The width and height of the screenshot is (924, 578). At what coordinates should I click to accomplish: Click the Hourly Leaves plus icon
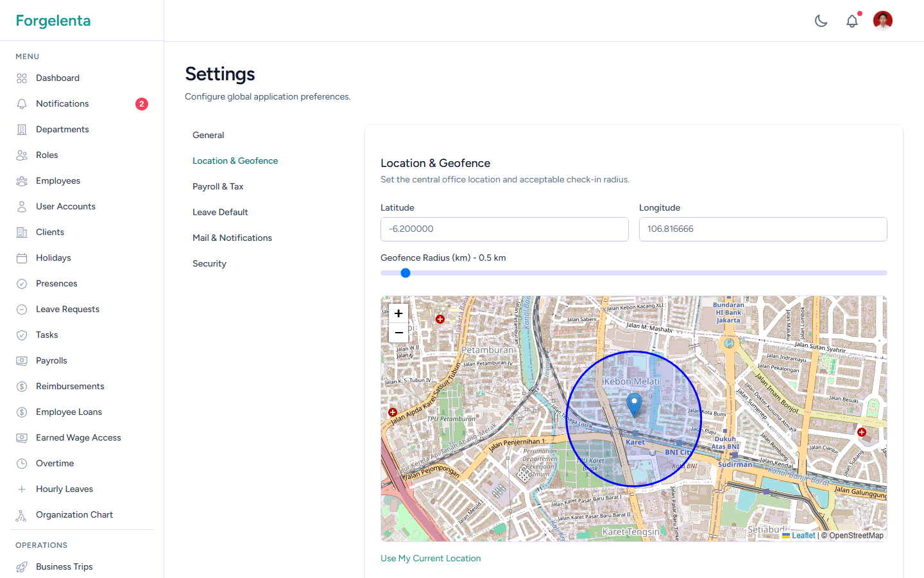(22, 489)
